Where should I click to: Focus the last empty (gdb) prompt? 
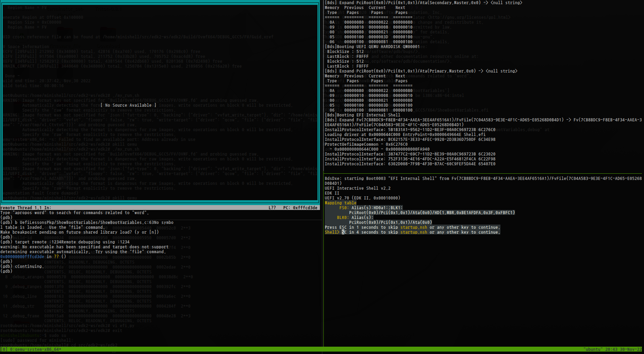click(14, 271)
